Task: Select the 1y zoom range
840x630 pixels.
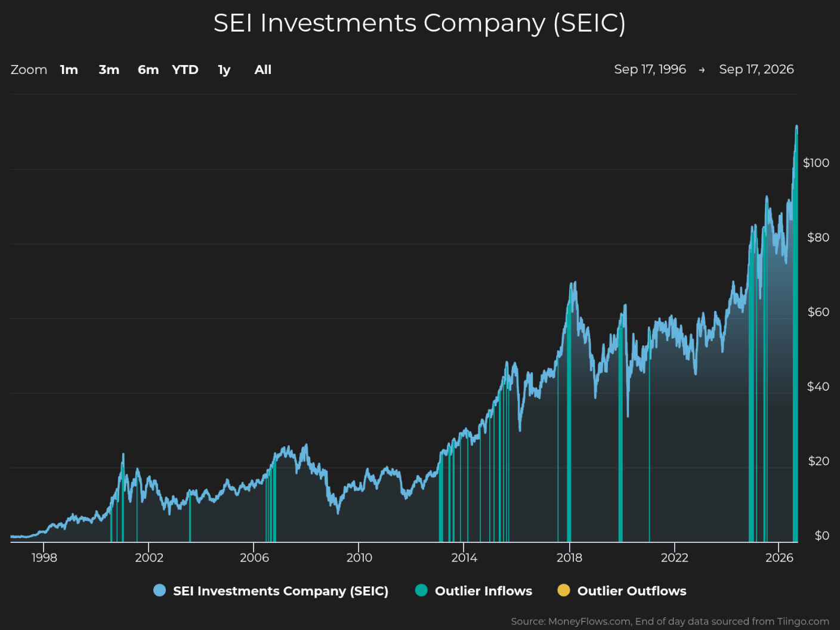Action: 224,70
